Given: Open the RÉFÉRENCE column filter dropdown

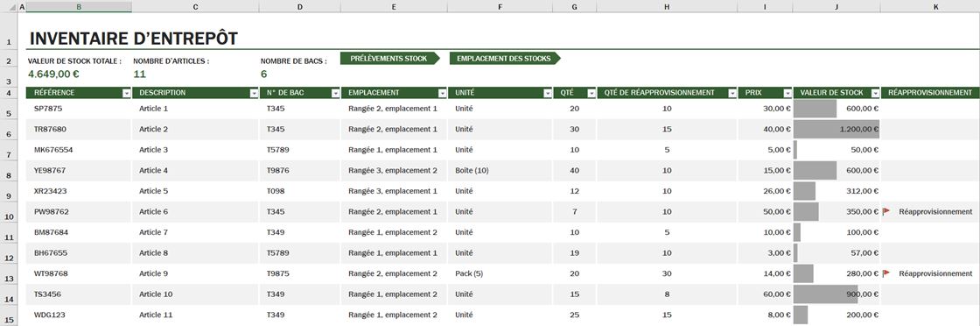Looking at the screenshot, I should (127, 93).
